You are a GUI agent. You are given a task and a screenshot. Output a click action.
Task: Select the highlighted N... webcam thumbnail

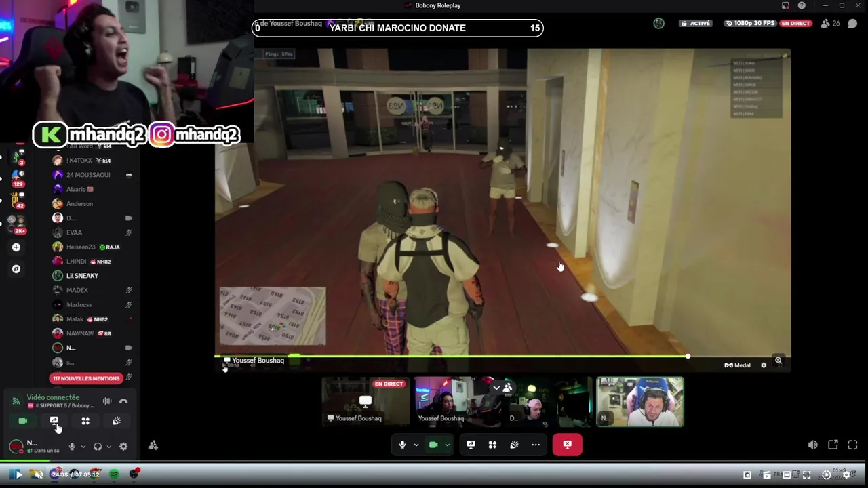[x=640, y=402]
